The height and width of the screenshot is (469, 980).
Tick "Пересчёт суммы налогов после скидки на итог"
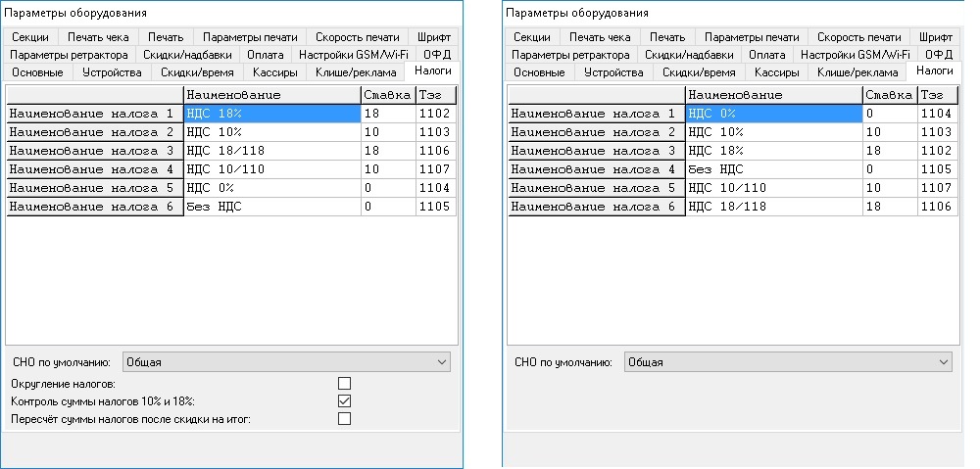coord(344,418)
